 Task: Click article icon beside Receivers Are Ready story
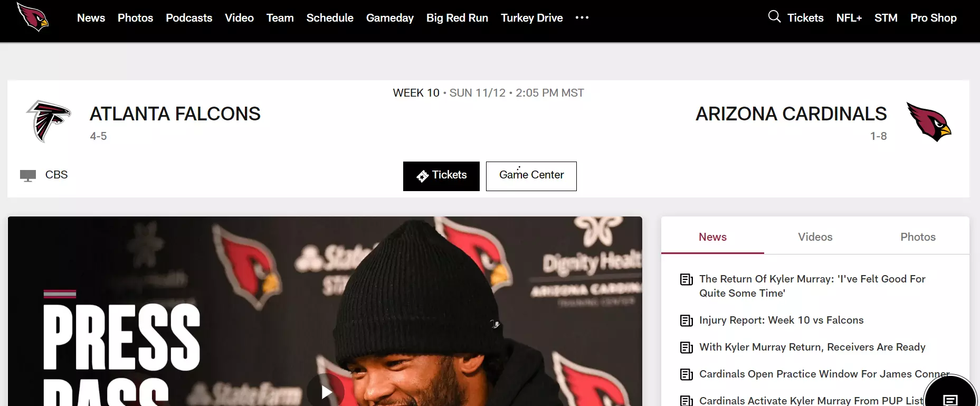point(686,347)
